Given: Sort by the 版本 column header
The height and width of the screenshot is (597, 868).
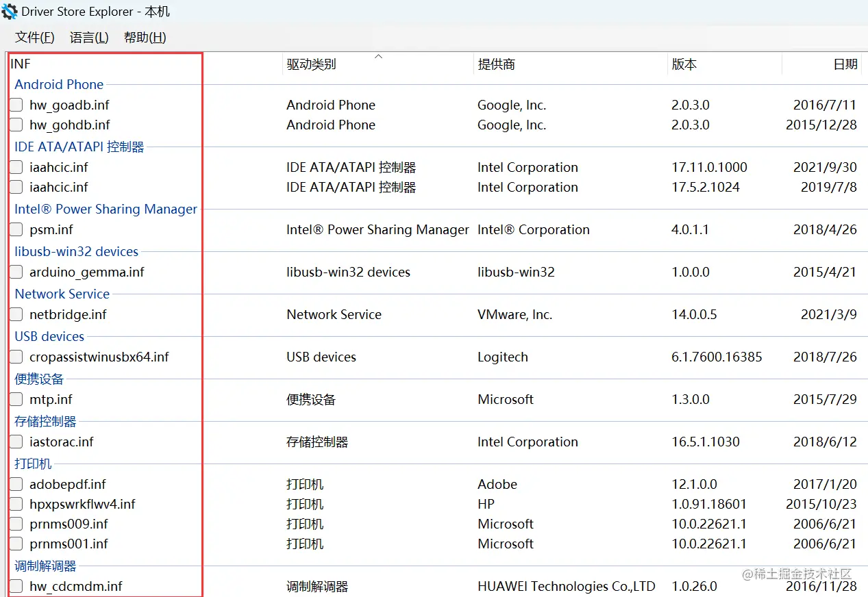Looking at the screenshot, I should point(684,64).
